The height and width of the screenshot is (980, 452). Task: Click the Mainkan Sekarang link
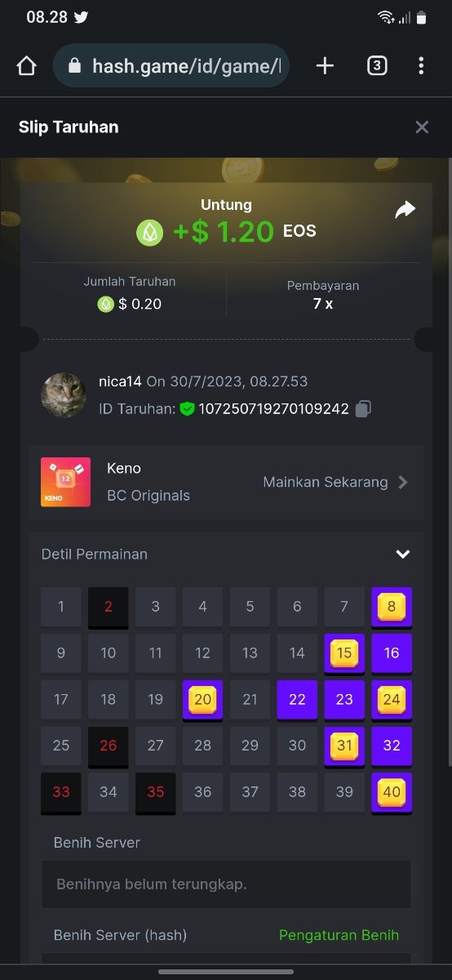[326, 482]
